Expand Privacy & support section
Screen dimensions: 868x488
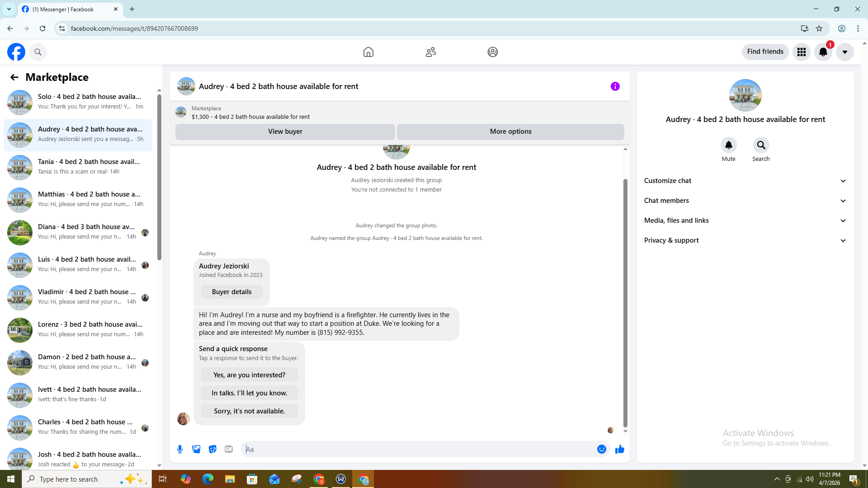745,240
